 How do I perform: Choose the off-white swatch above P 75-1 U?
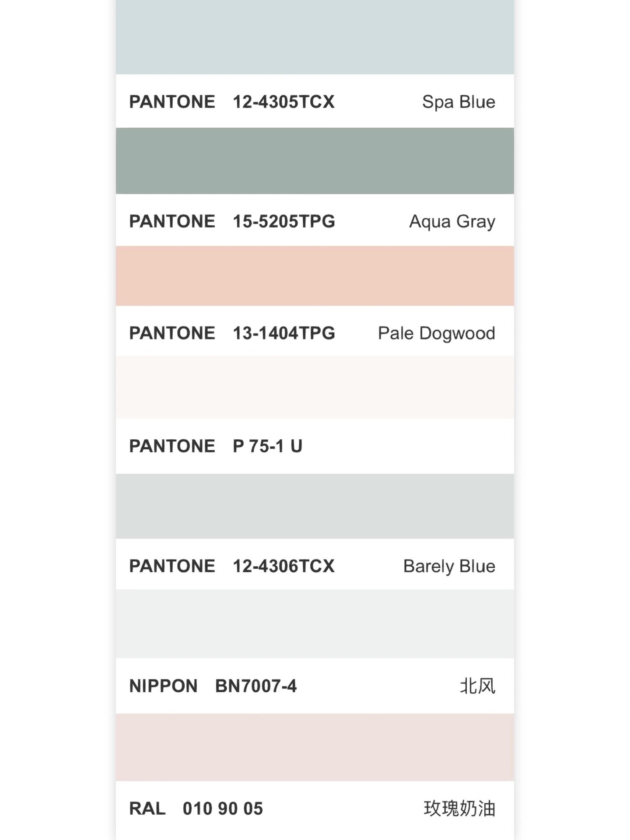click(315, 387)
